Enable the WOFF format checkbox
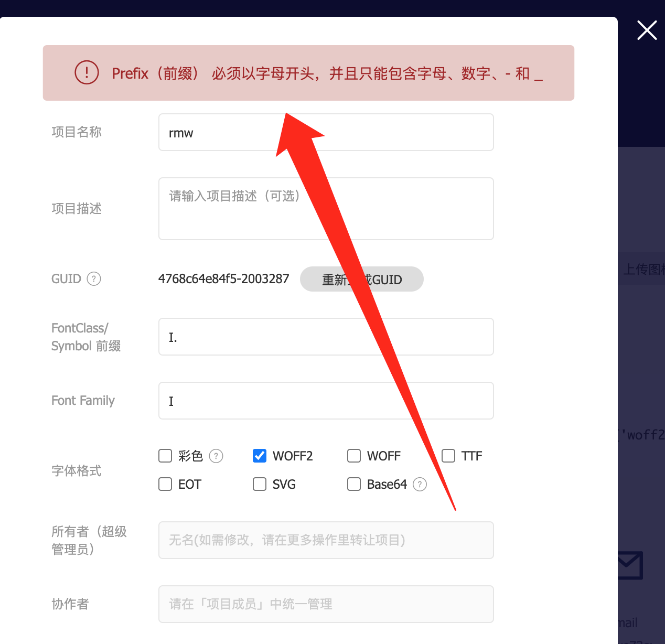This screenshot has width=665, height=644. (x=354, y=456)
